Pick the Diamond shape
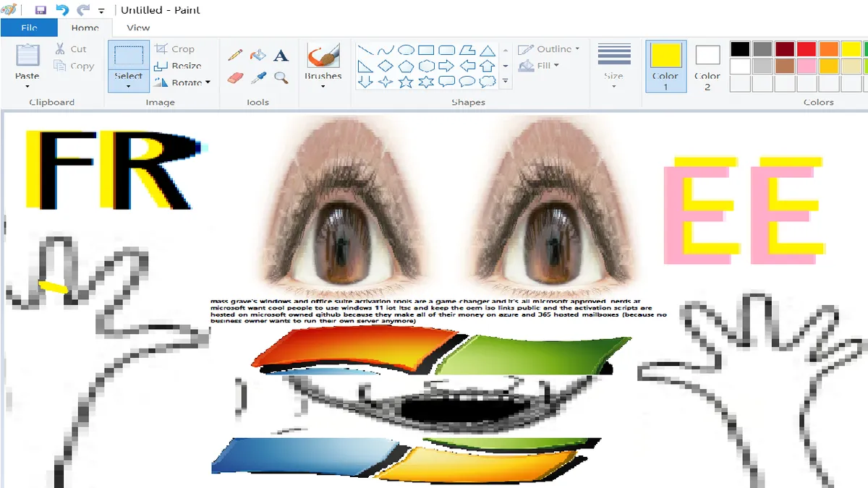This screenshot has height=488, width=868. [x=386, y=66]
